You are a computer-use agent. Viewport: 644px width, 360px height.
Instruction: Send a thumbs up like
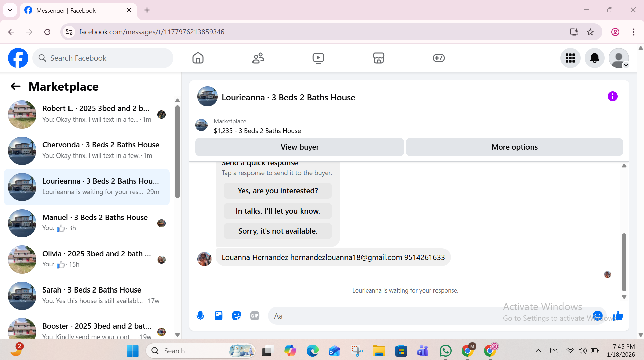[x=618, y=316]
